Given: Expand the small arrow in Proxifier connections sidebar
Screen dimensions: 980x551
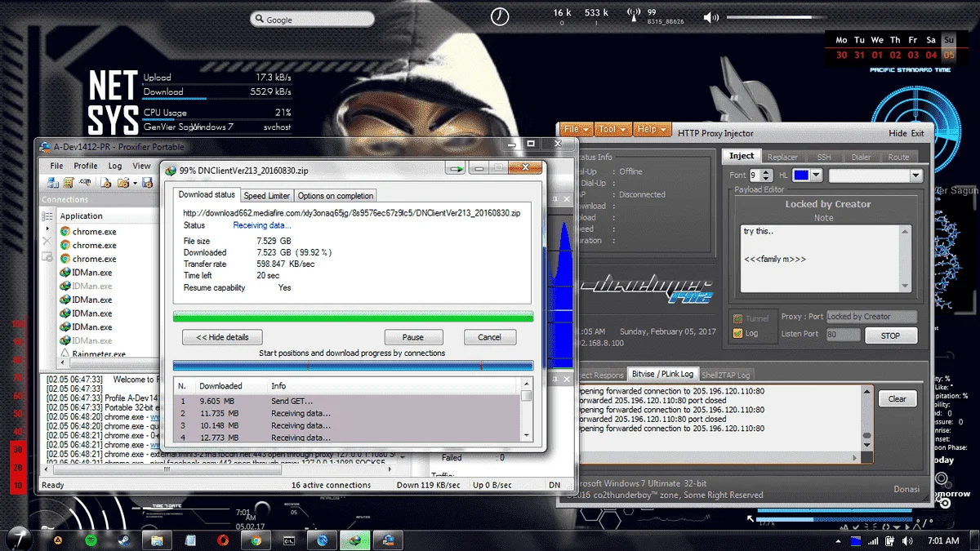Looking at the screenshot, I should point(47,229).
